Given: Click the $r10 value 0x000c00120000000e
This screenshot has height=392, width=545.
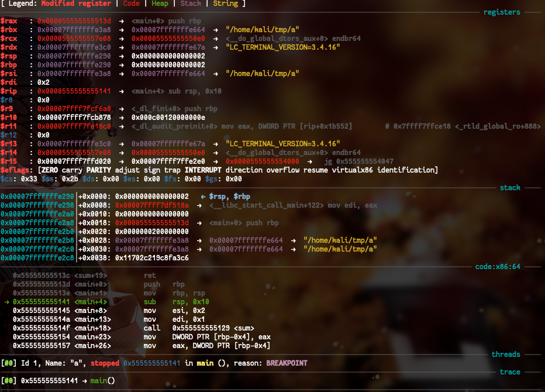Looking at the screenshot, I should [168, 117].
